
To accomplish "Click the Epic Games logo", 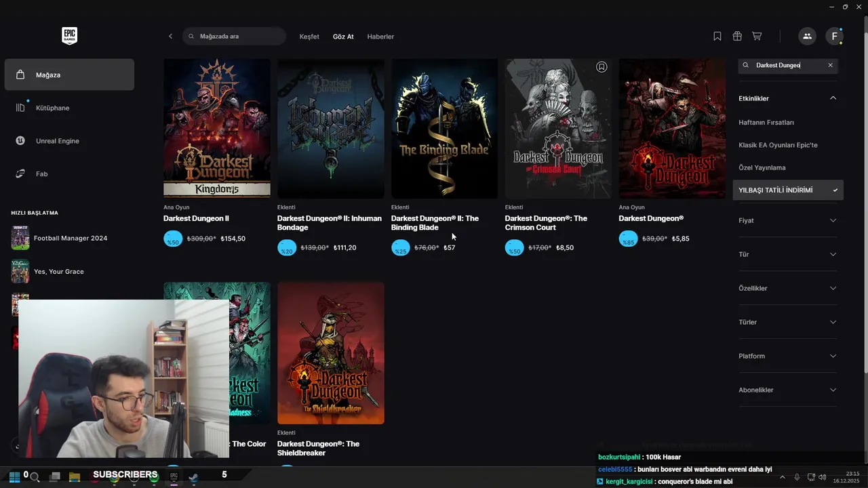I will (69, 36).
